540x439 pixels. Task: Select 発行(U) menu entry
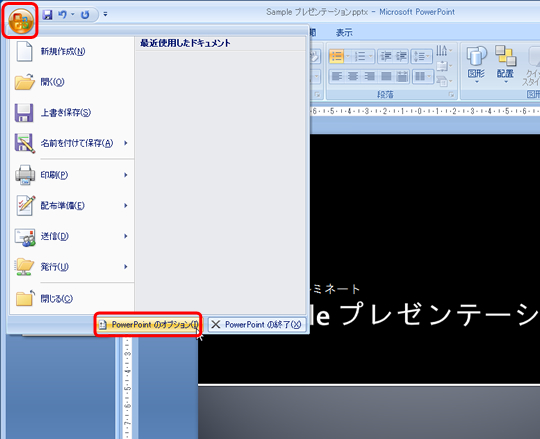pyautogui.click(x=72, y=267)
